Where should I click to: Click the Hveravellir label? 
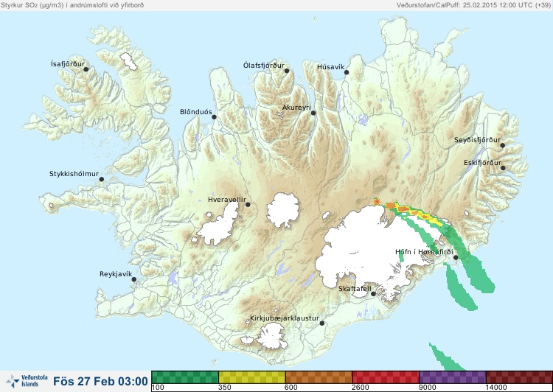[x=227, y=200]
